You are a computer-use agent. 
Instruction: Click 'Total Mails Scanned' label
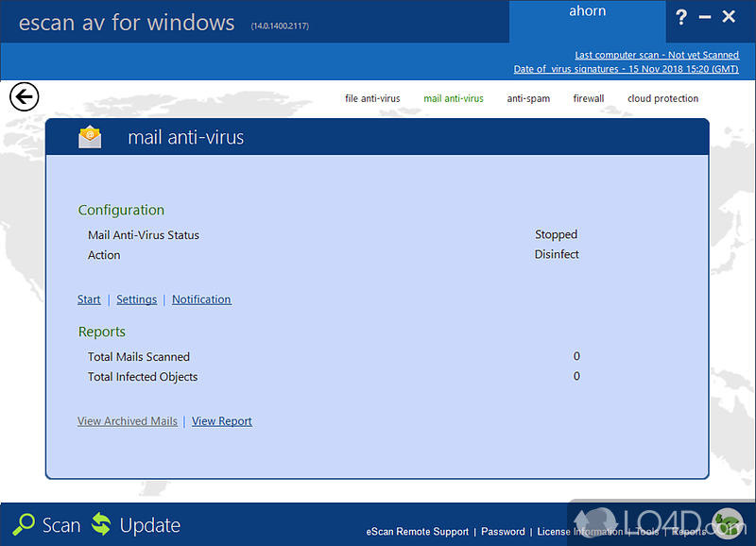coord(138,357)
